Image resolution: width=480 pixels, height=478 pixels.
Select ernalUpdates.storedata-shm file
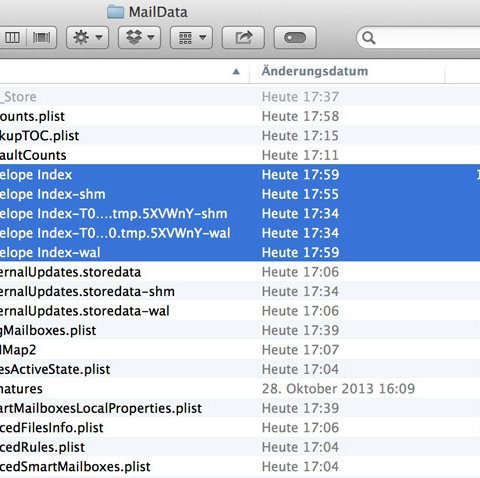pos(240,291)
